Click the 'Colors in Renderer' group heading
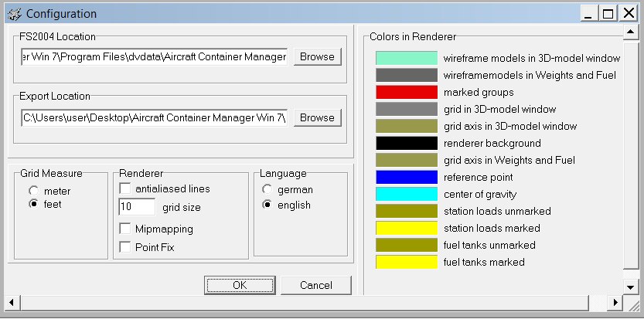The height and width of the screenshot is (319, 644). tap(413, 36)
